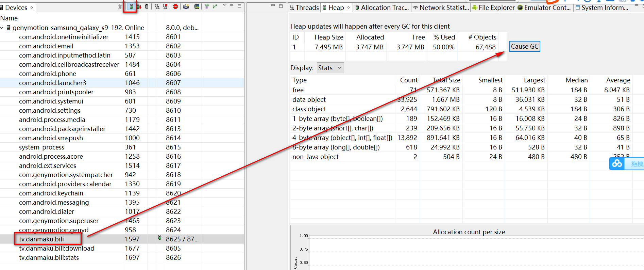Minimize the Devices panel
Viewport: 644px width, 270px height.
(231, 5)
